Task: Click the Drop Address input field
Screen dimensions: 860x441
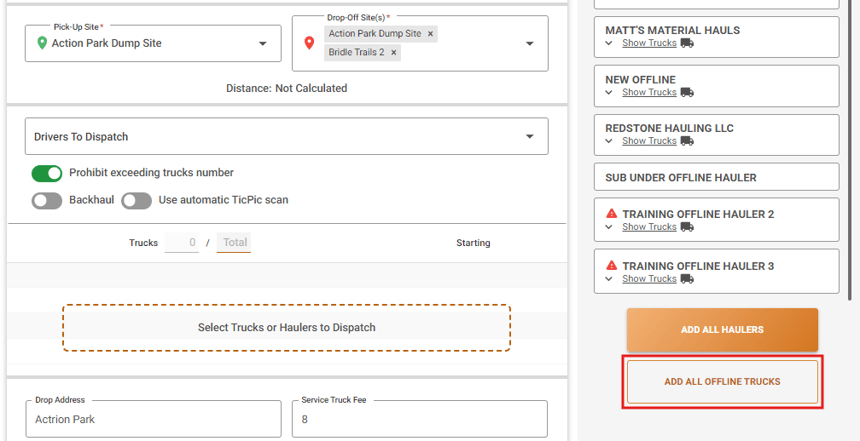Action: click(x=153, y=419)
